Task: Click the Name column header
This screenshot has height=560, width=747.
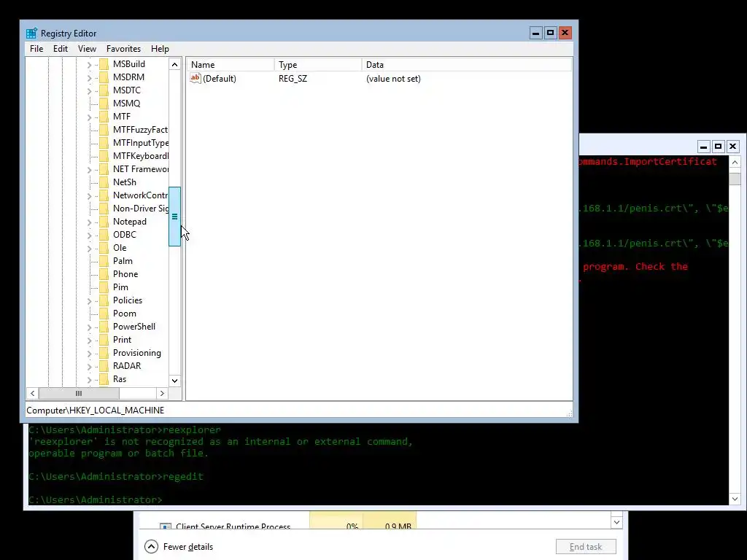Action: (231, 65)
